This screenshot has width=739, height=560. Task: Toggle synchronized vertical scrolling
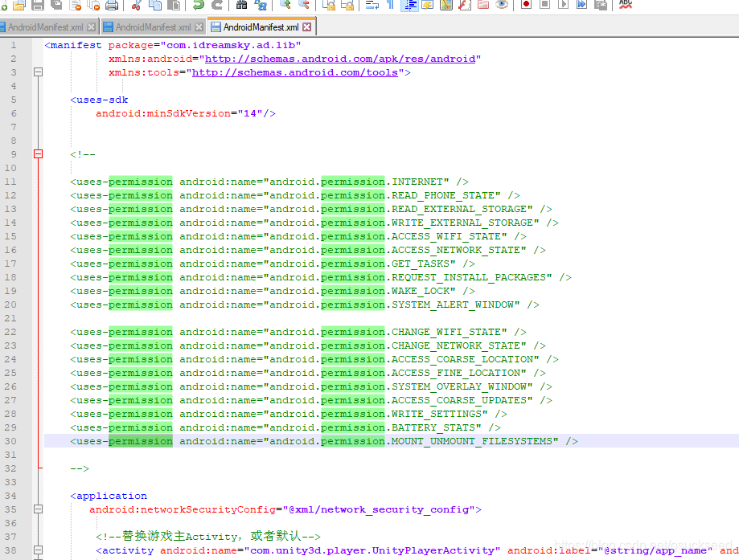click(x=329, y=5)
